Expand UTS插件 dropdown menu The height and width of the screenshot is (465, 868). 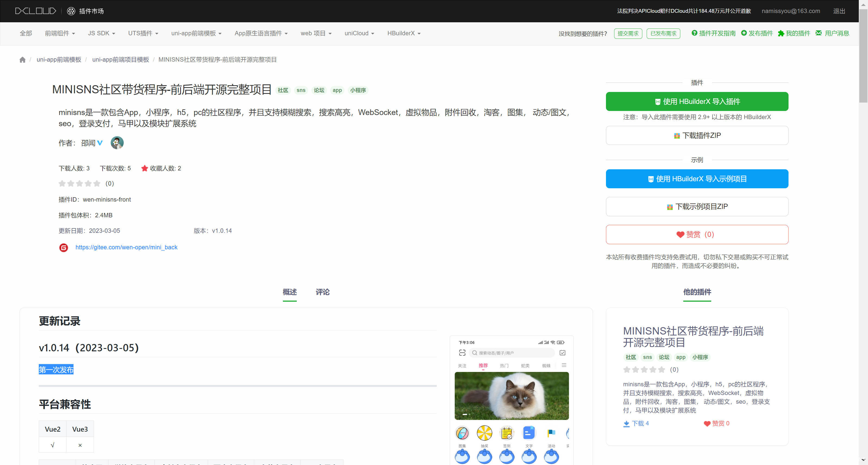pyautogui.click(x=143, y=33)
